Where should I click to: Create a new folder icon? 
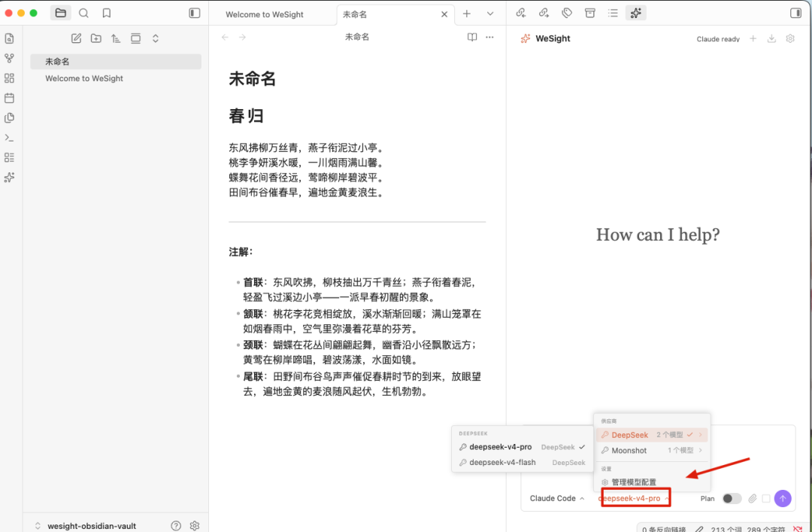[x=95, y=38]
